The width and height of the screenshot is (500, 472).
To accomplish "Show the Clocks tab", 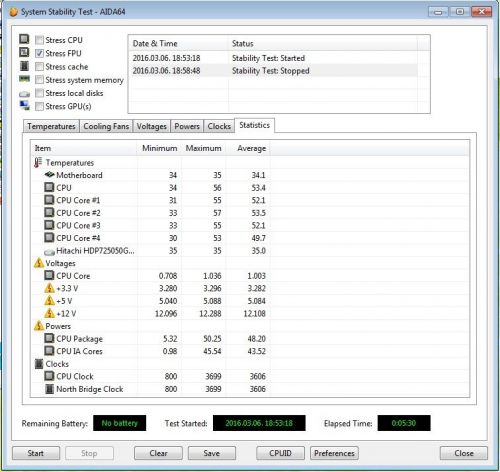I will click(x=219, y=126).
